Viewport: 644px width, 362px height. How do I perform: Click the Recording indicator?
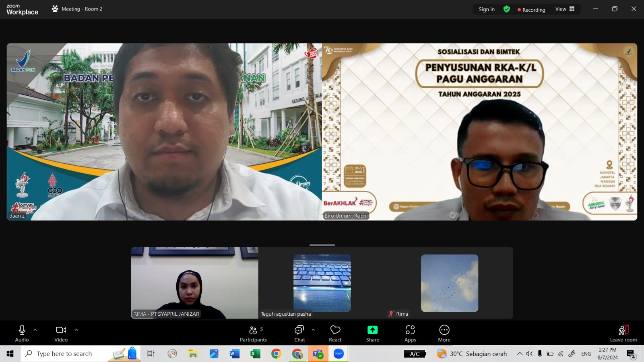(531, 10)
